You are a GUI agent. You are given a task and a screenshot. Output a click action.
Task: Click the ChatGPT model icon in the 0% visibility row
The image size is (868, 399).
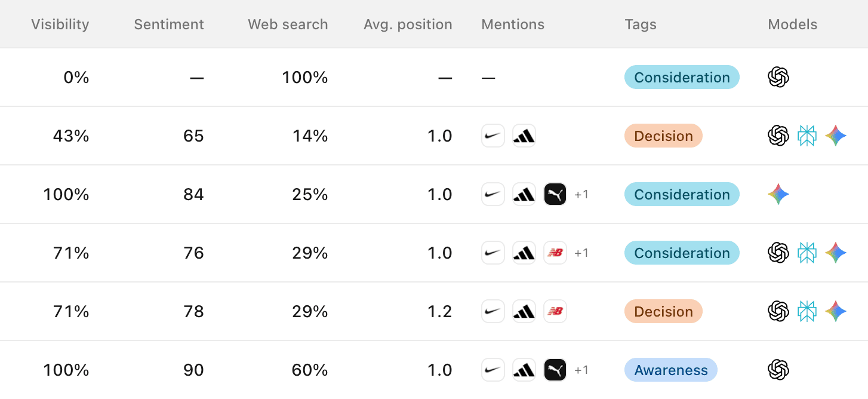click(778, 77)
